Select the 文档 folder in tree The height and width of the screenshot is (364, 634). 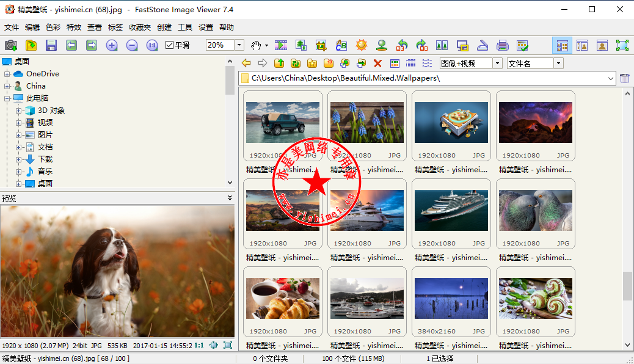[x=45, y=147]
